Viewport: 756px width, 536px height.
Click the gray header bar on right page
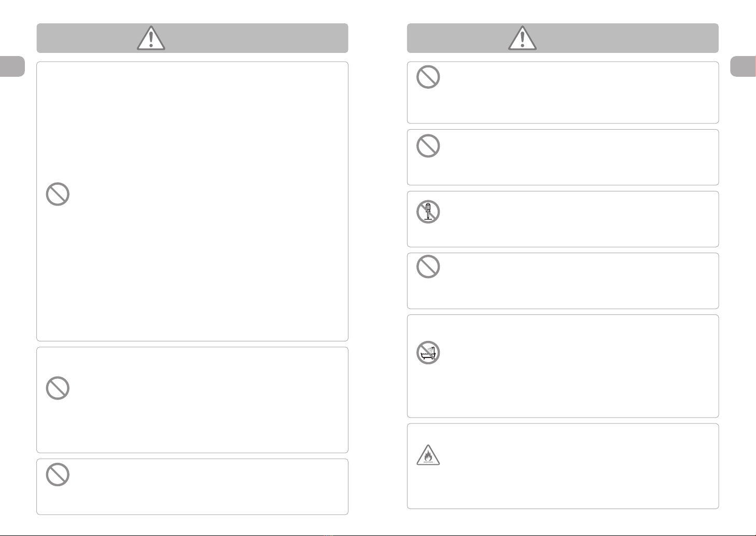point(563,38)
